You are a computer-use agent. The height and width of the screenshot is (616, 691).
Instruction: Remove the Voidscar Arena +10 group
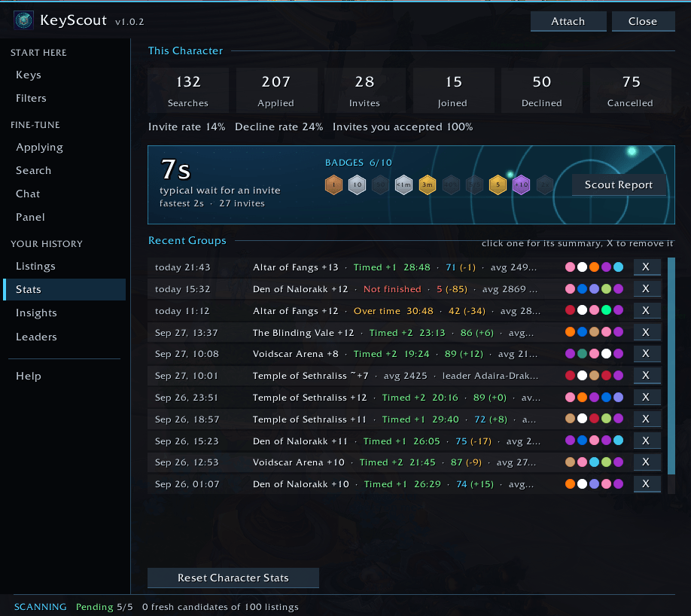647,462
